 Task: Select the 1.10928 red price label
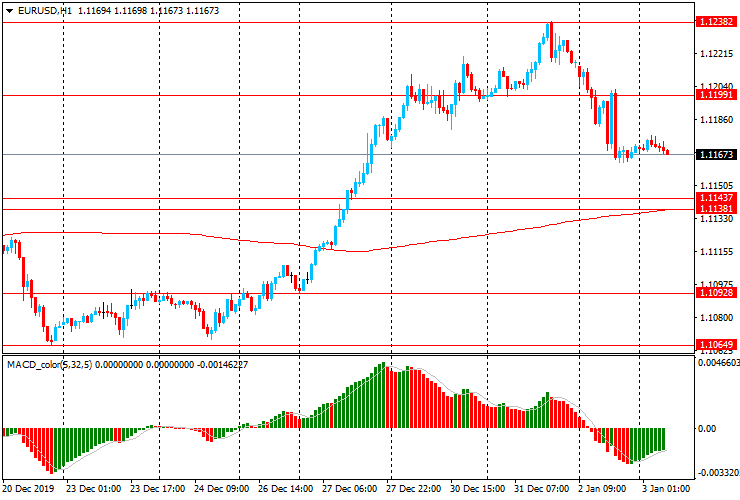[x=716, y=293]
